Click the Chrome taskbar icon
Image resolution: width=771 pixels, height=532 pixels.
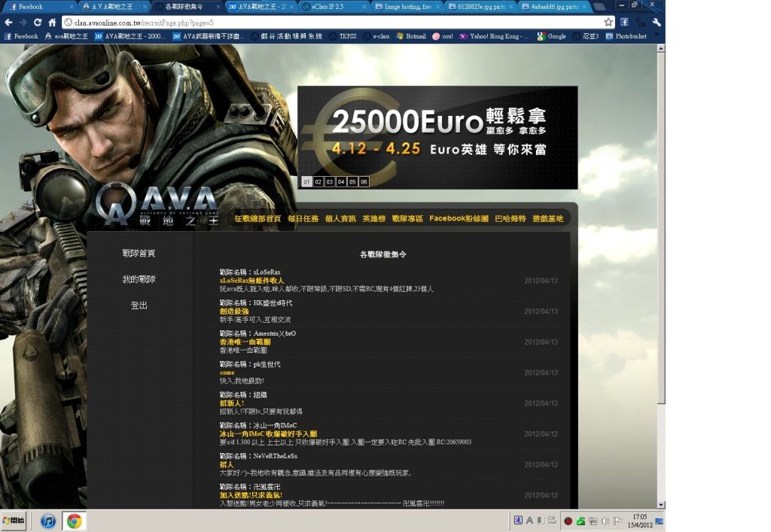point(75,521)
